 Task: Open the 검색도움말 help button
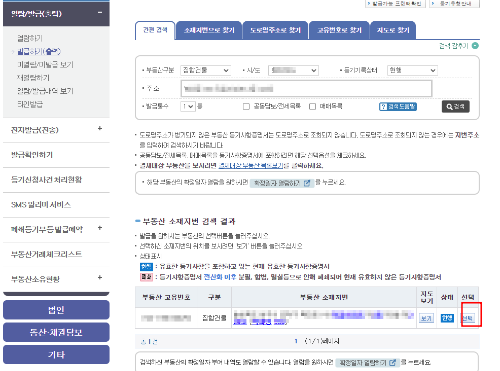click(x=398, y=107)
